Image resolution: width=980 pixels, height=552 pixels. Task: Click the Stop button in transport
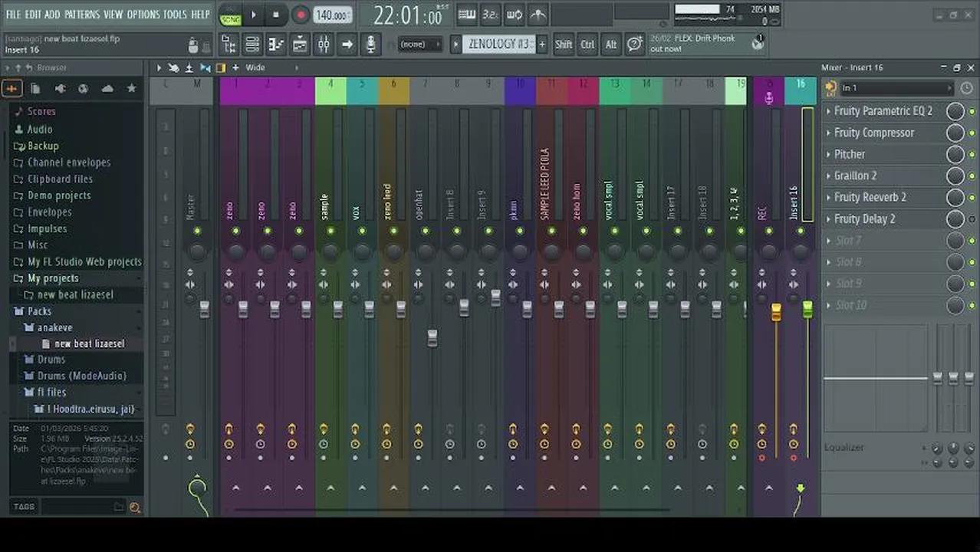(x=275, y=15)
